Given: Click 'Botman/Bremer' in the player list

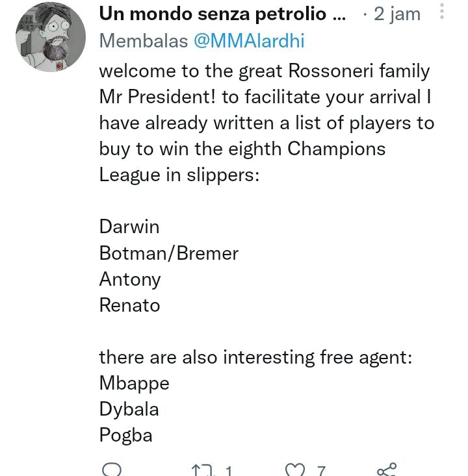Looking at the screenshot, I should (168, 253).
